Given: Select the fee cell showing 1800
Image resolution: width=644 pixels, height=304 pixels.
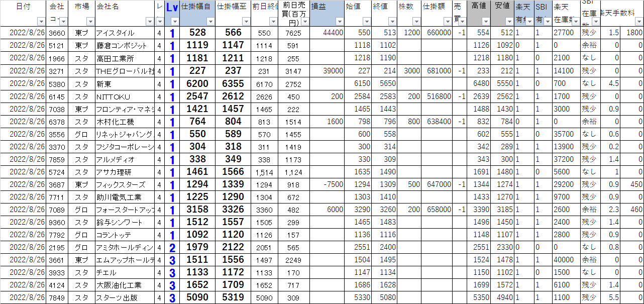Looking at the screenshot, I should click(632, 33).
